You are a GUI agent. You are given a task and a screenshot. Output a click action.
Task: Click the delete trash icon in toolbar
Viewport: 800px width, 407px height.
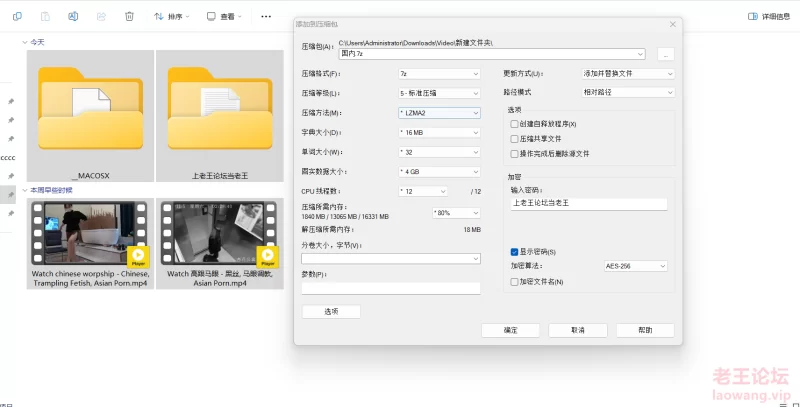click(129, 16)
